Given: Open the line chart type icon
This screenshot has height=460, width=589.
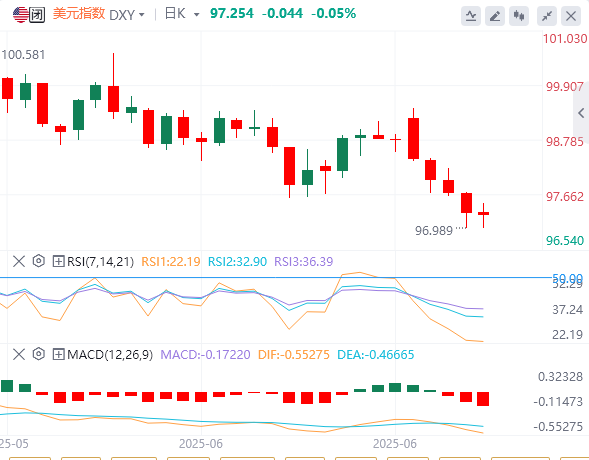Looking at the screenshot, I should pyautogui.click(x=471, y=16).
